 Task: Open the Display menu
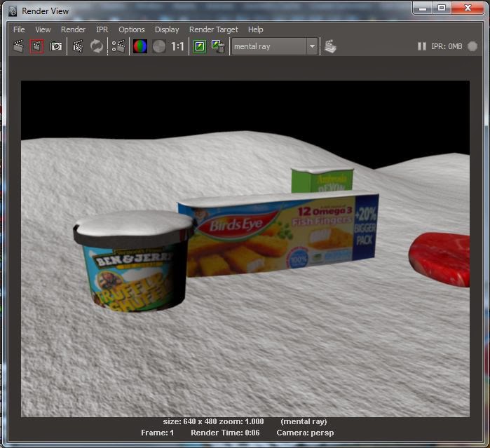point(167,29)
